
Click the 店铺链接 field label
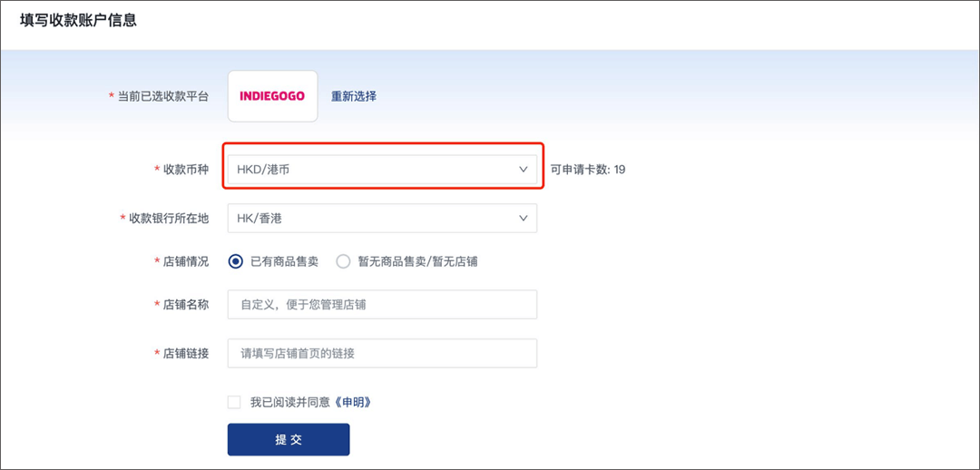[186, 353]
